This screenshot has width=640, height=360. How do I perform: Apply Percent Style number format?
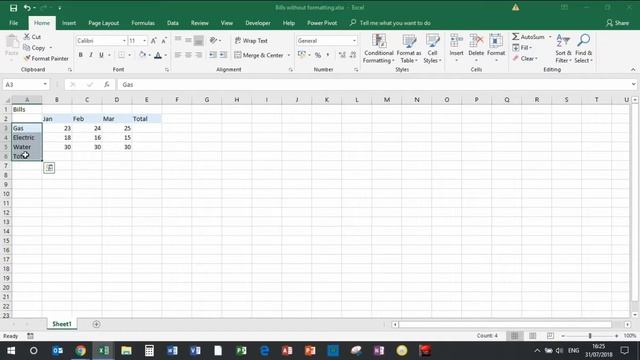pos(318,55)
